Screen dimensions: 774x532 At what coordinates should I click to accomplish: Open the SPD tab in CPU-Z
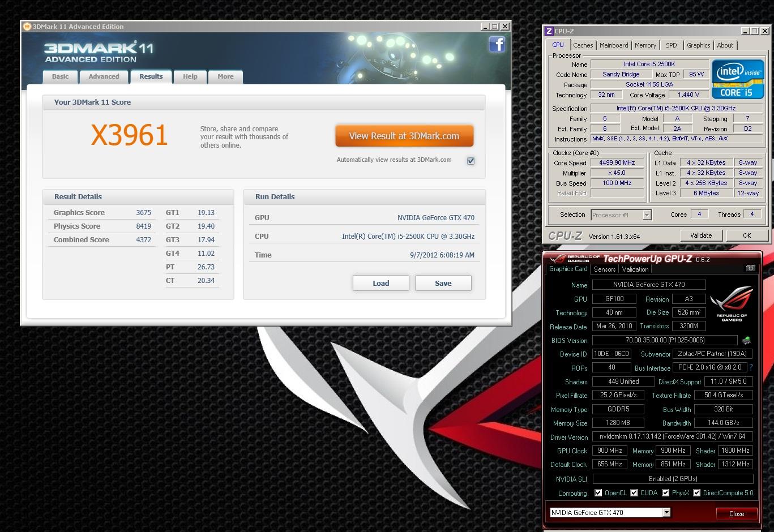pyautogui.click(x=672, y=45)
